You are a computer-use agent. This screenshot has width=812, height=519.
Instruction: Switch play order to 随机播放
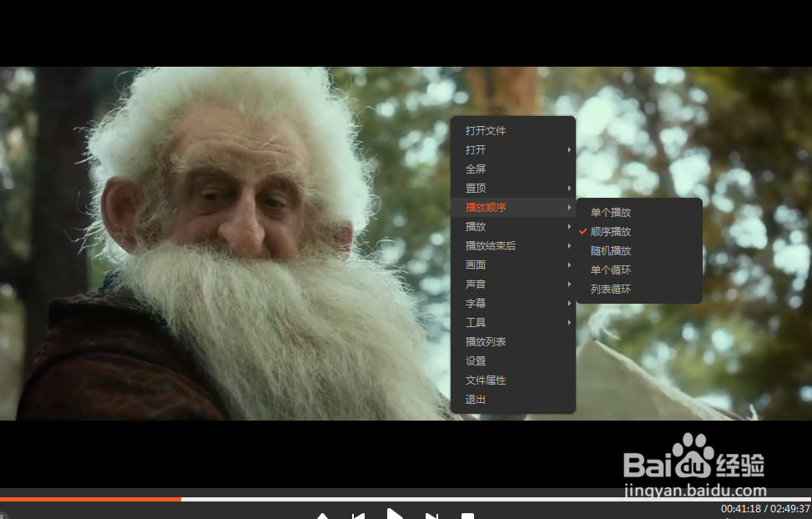(639, 250)
